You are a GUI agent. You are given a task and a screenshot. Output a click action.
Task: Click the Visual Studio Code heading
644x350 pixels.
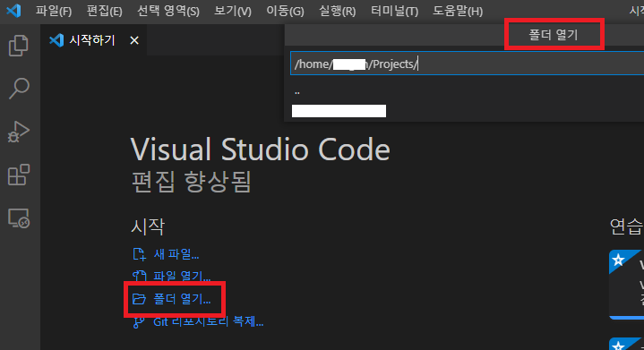click(x=261, y=149)
